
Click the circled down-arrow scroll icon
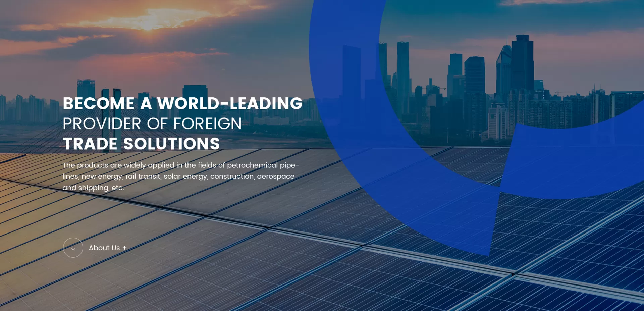pyautogui.click(x=73, y=248)
